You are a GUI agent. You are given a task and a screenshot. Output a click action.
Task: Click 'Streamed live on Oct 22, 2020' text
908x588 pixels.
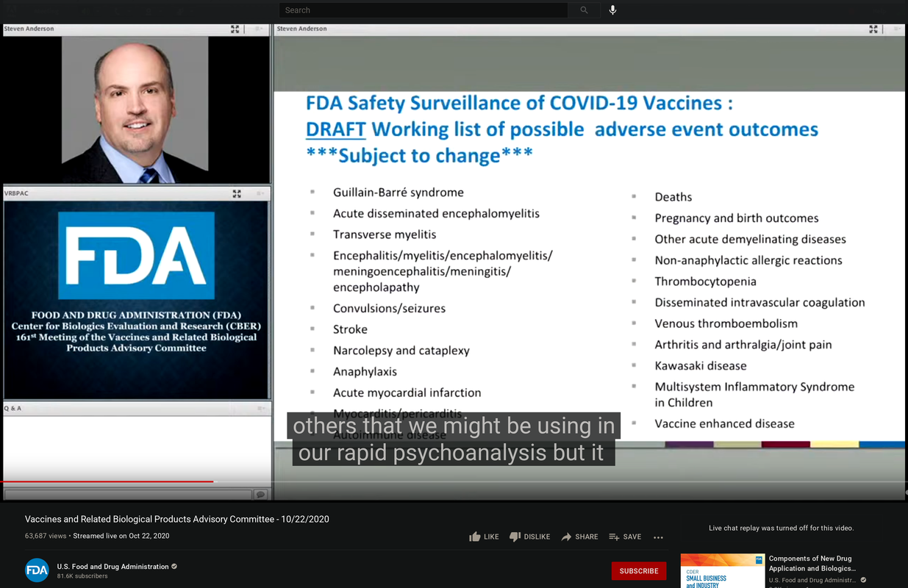[x=121, y=536]
